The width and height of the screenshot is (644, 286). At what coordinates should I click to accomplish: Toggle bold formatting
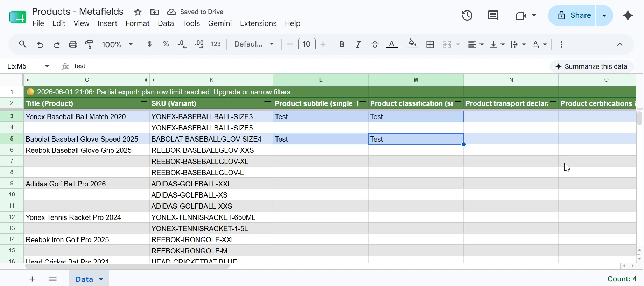[342, 44]
